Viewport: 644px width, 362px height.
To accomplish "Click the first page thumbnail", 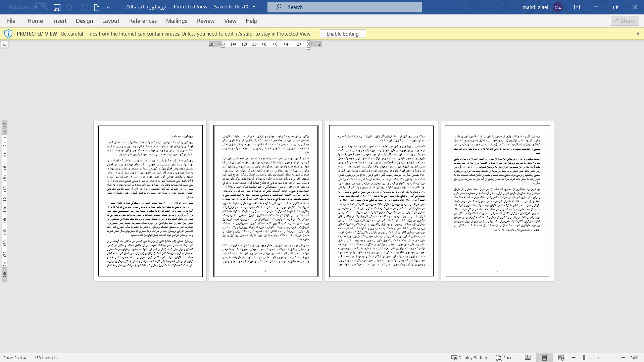I will click(150, 201).
